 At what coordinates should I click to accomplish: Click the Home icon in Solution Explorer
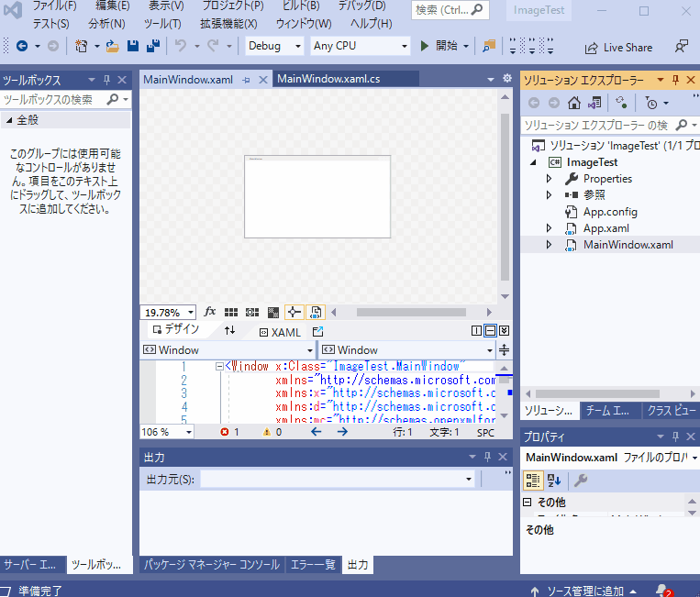coord(574,103)
